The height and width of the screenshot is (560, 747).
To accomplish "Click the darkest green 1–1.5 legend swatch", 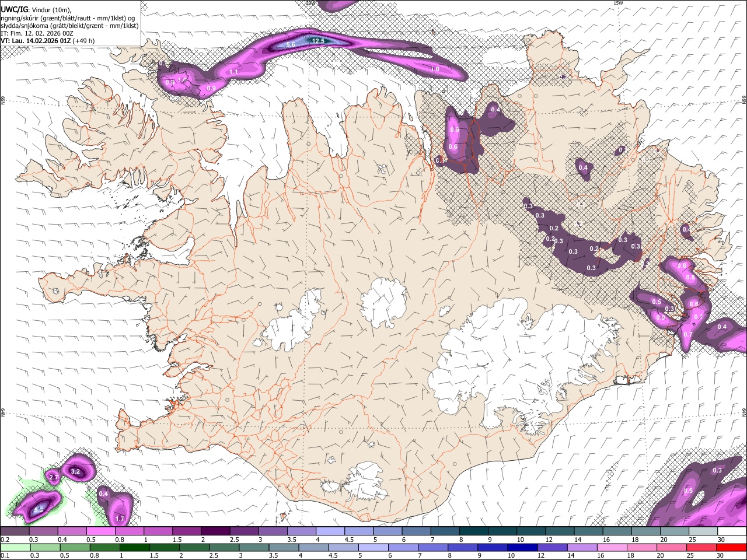I will [x=135, y=547].
